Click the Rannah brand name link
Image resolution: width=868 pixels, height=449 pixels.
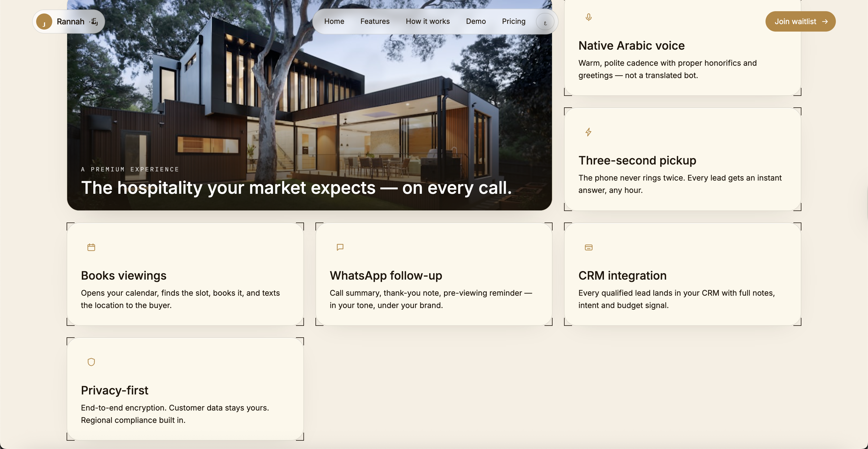(x=70, y=22)
